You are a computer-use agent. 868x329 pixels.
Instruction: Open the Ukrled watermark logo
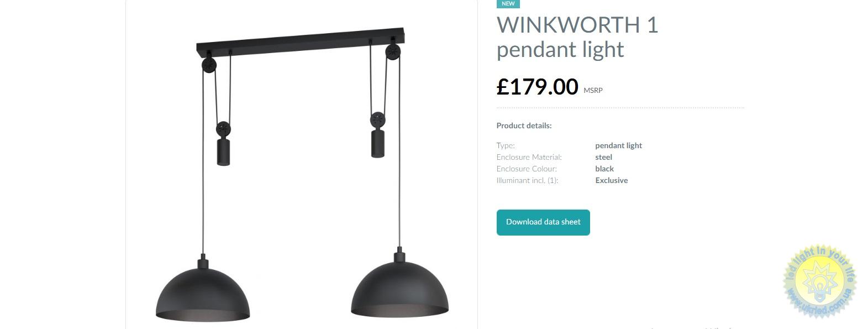point(819,281)
